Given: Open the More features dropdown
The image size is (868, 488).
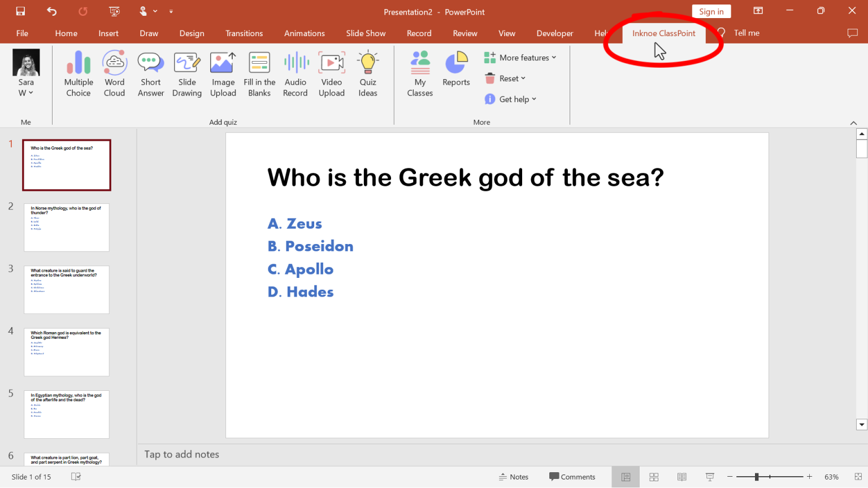Looking at the screenshot, I should coord(520,57).
